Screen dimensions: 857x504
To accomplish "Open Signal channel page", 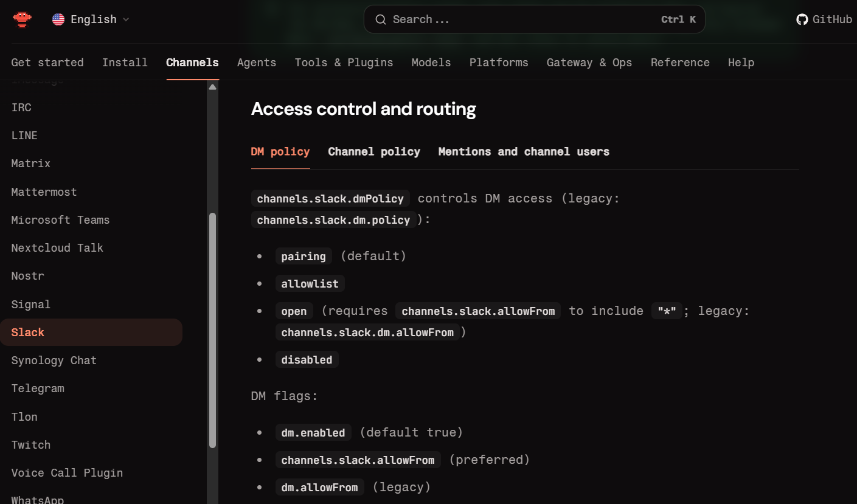I will tap(30, 304).
